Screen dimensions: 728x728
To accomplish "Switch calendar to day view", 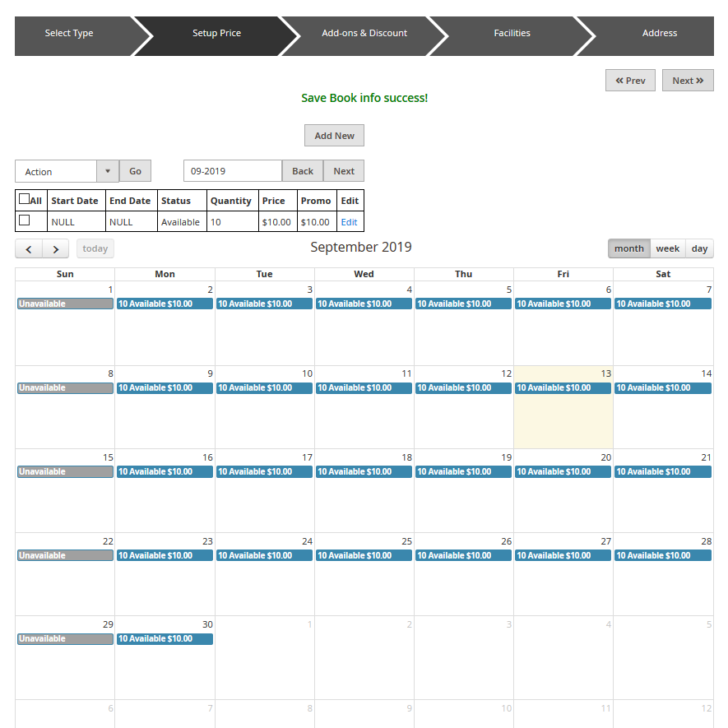I will click(699, 248).
